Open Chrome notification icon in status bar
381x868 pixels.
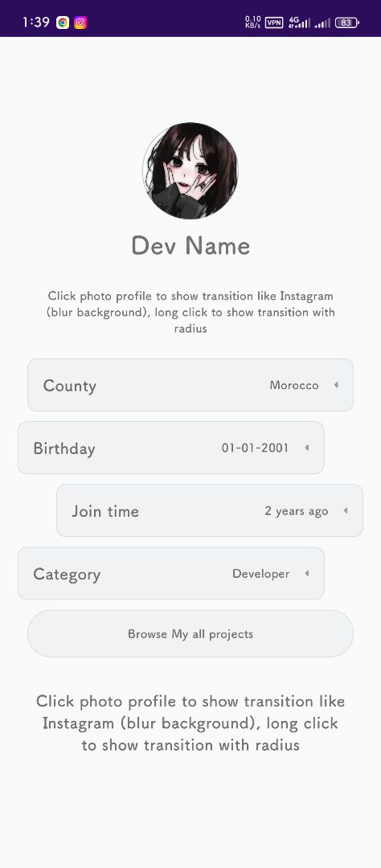[63, 23]
